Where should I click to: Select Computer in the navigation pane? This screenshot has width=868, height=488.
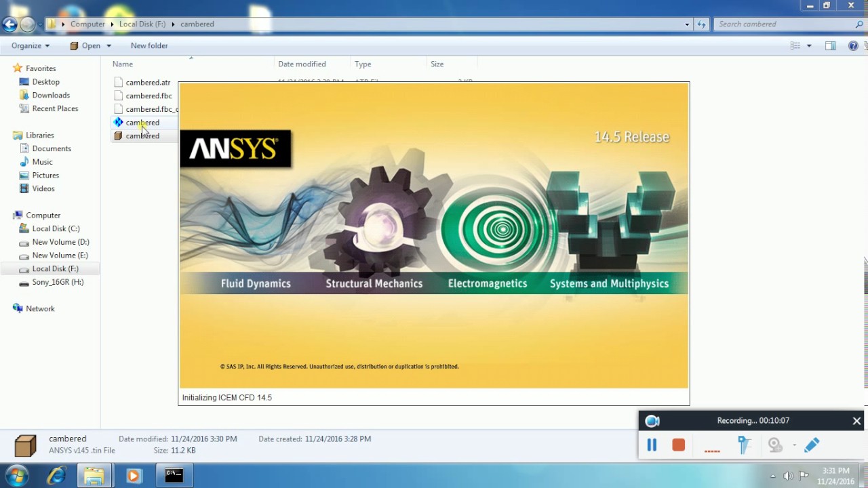[43, 216]
